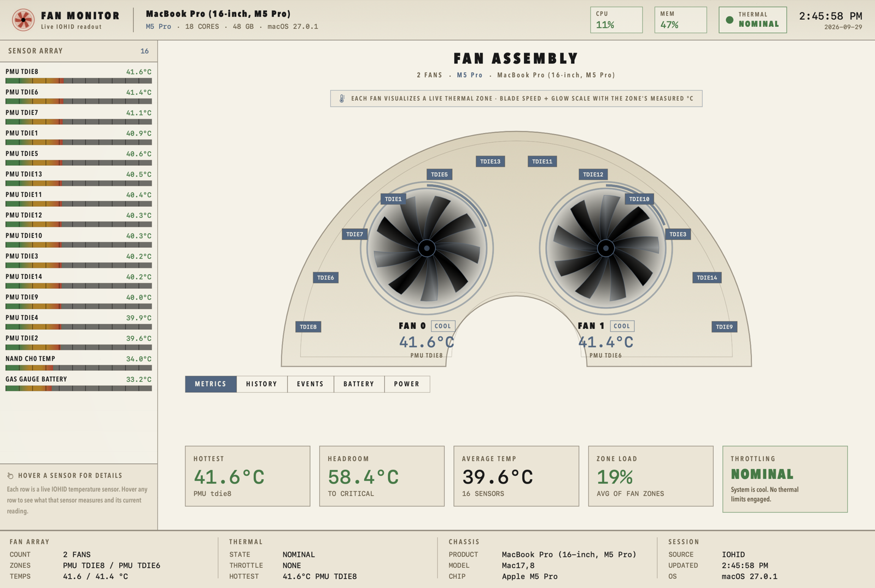Image resolution: width=875 pixels, height=588 pixels.
Task: Switch to the Metrics tab
Action: [x=211, y=384]
